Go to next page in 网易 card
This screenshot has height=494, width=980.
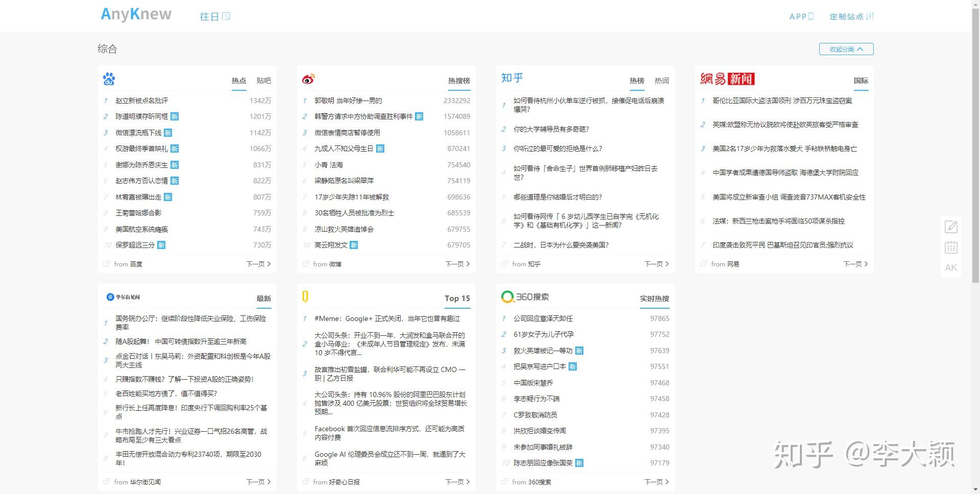point(856,264)
